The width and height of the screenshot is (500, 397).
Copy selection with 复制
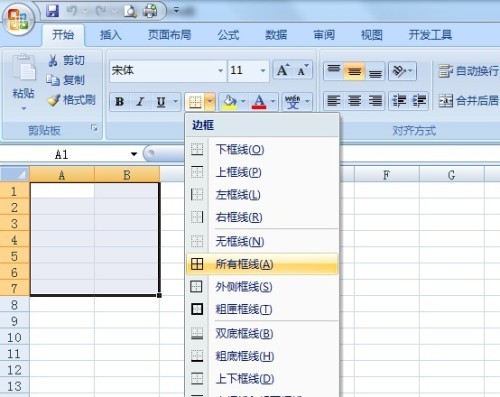(x=66, y=80)
